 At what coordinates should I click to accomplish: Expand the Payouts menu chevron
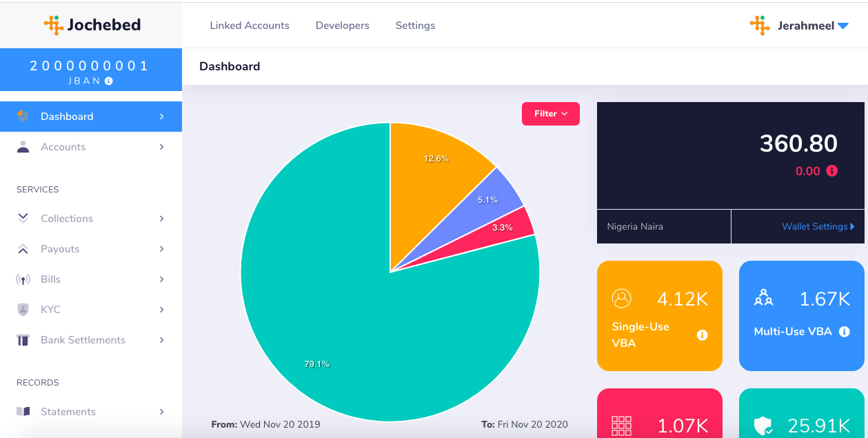click(162, 249)
